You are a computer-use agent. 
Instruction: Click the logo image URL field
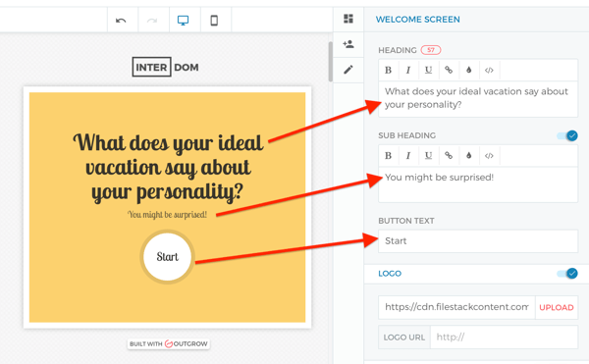click(456, 307)
